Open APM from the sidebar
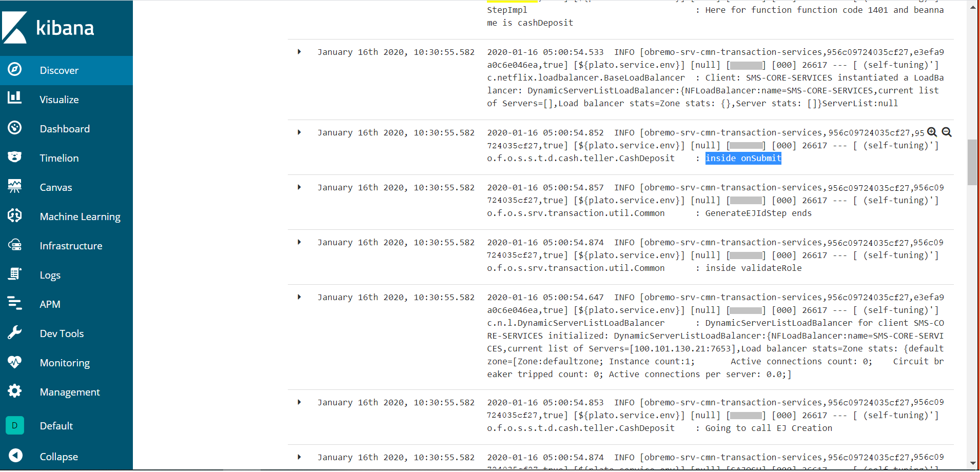Screen dimensions: 980x472 coord(66,304)
